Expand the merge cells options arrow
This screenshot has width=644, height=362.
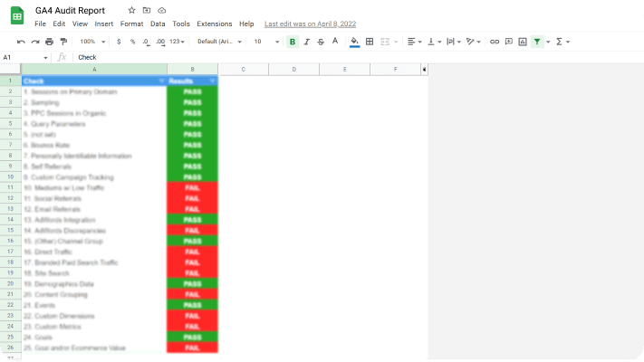[x=396, y=42]
